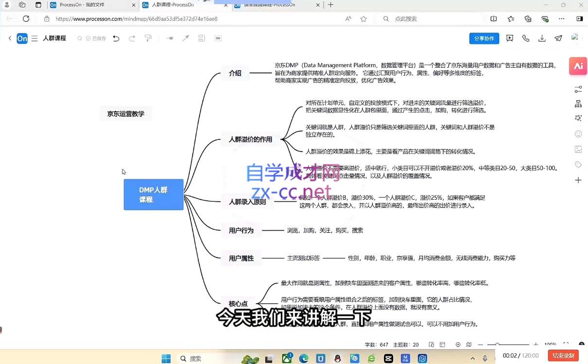Open the style settings sidebar icon

[x=578, y=90]
